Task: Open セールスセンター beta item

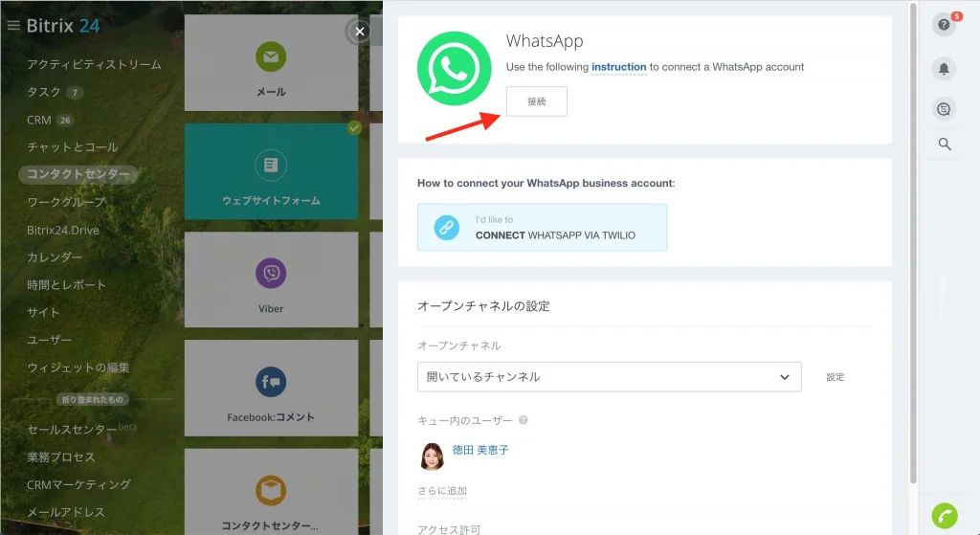Action: click(81, 430)
